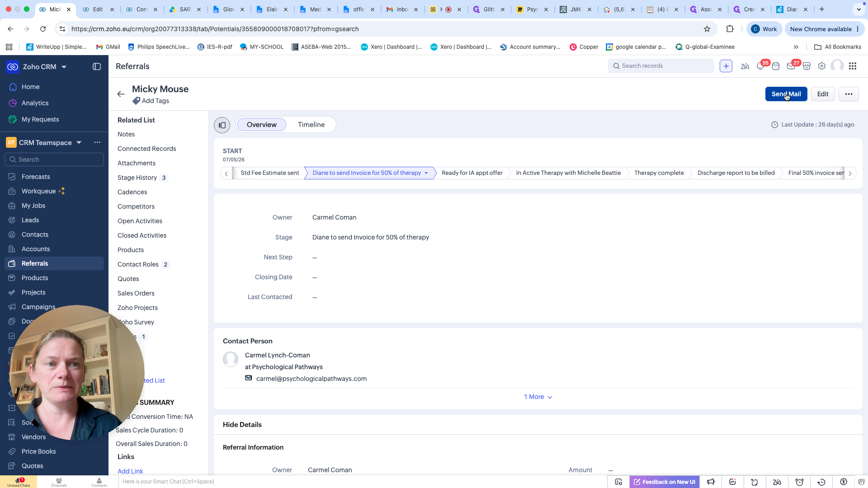Switch to the Timeline tab
Image resolution: width=868 pixels, height=488 pixels.
click(311, 125)
